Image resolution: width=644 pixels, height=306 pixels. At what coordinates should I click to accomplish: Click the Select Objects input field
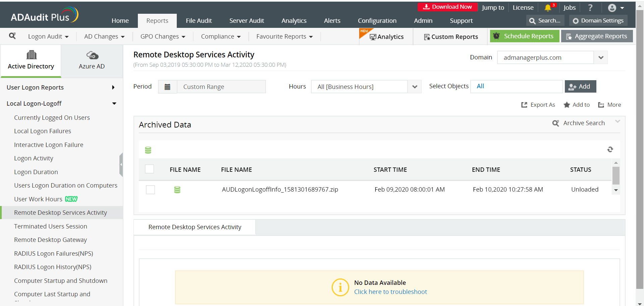tap(517, 87)
